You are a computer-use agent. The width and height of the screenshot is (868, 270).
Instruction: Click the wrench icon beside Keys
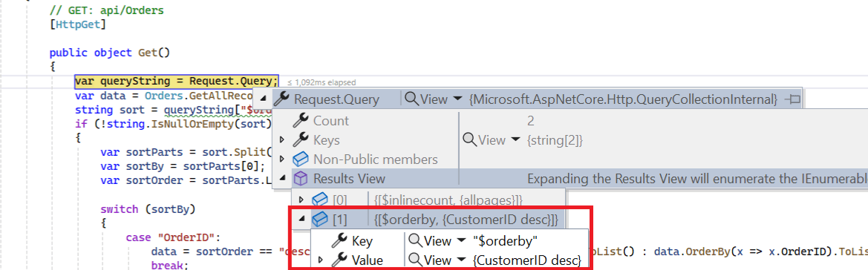click(301, 140)
